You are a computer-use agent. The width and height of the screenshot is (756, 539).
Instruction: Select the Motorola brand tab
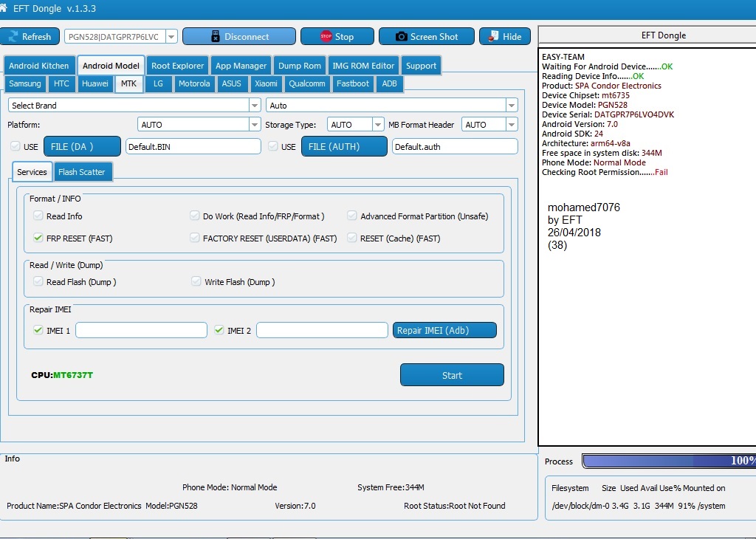[x=194, y=83]
